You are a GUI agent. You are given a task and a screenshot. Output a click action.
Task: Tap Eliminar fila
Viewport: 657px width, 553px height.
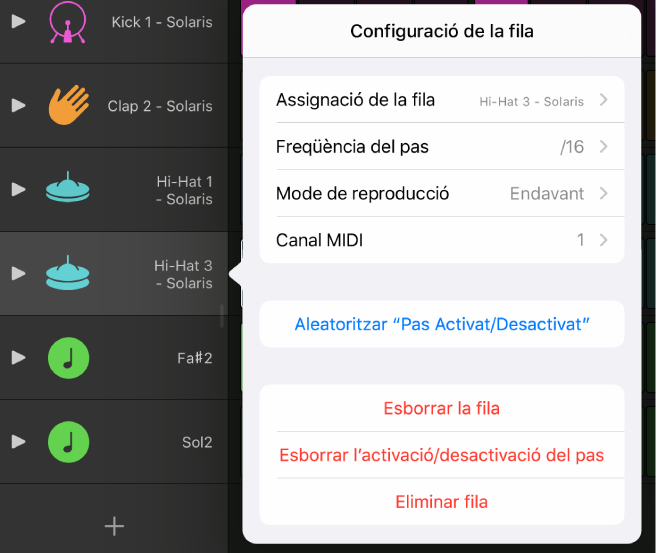442,502
